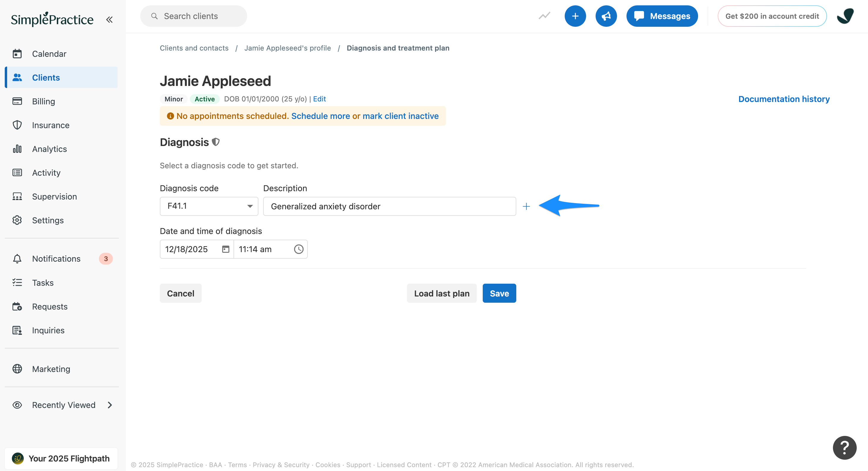868x471 pixels.
Task: Click mark client inactive link
Action: pos(401,116)
